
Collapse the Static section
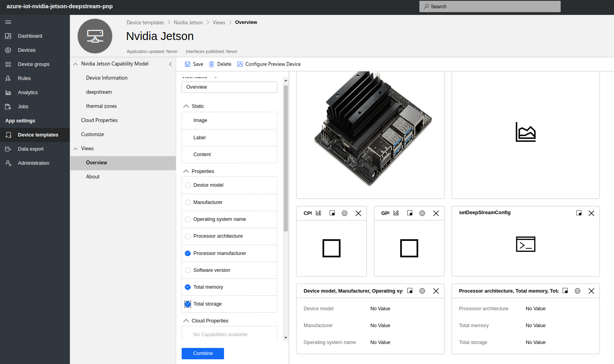186,106
